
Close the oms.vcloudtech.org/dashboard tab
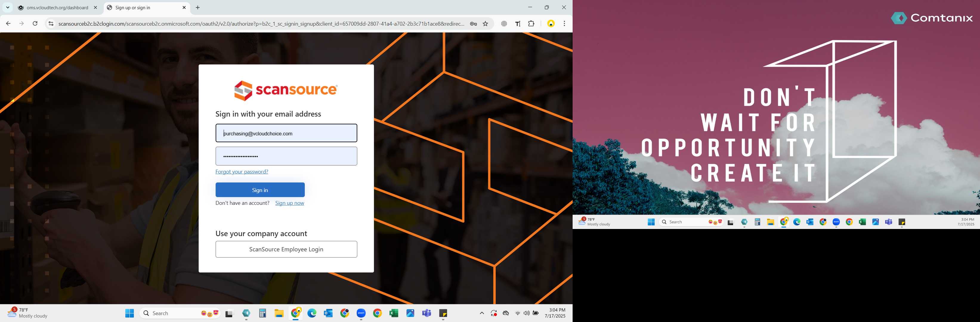pyautogui.click(x=95, y=8)
